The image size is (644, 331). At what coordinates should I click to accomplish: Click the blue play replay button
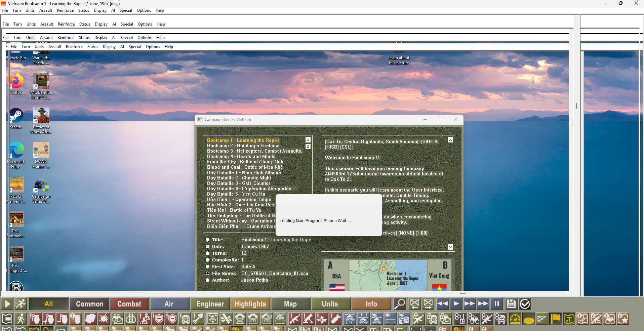[x=456, y=304]
